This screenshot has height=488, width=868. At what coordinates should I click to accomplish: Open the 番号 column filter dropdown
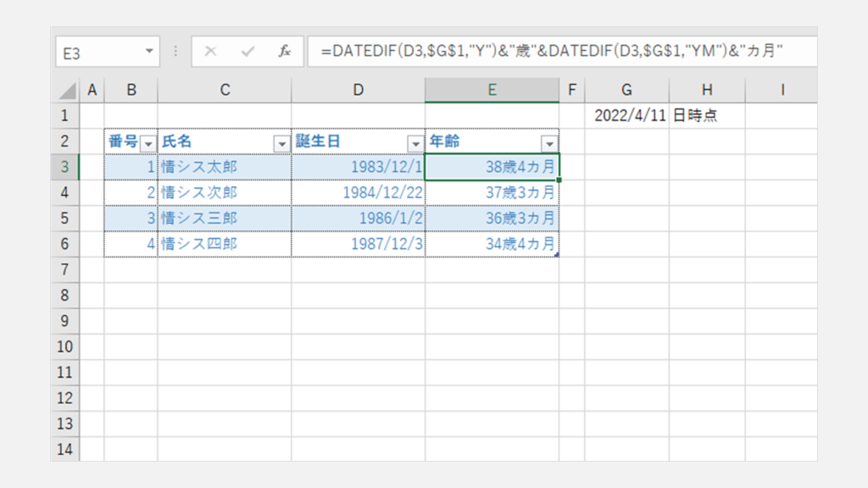pos(148,144)
